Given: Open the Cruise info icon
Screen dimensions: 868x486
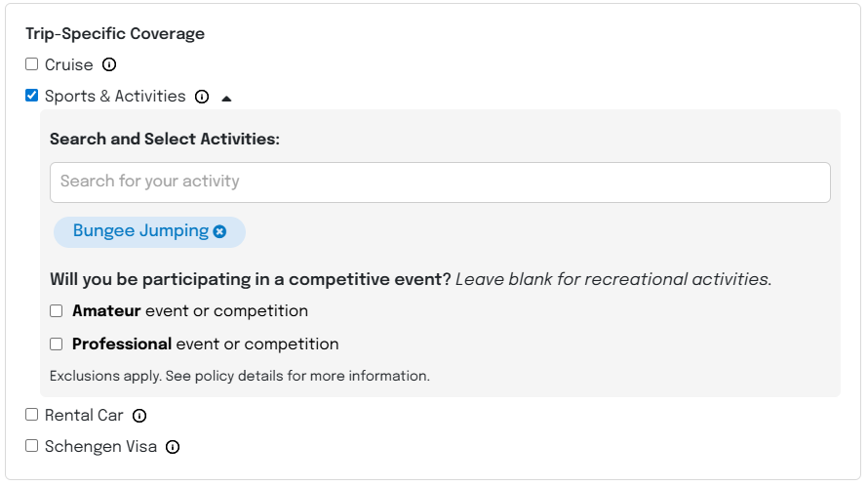Looking at the screenshot, I should pyautogui.click(x=109, y=64).
